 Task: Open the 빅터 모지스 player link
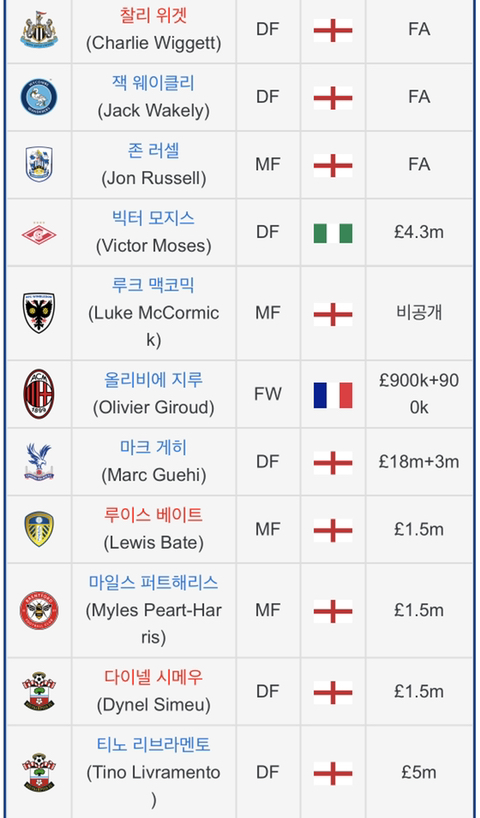(x=153, y=218)
